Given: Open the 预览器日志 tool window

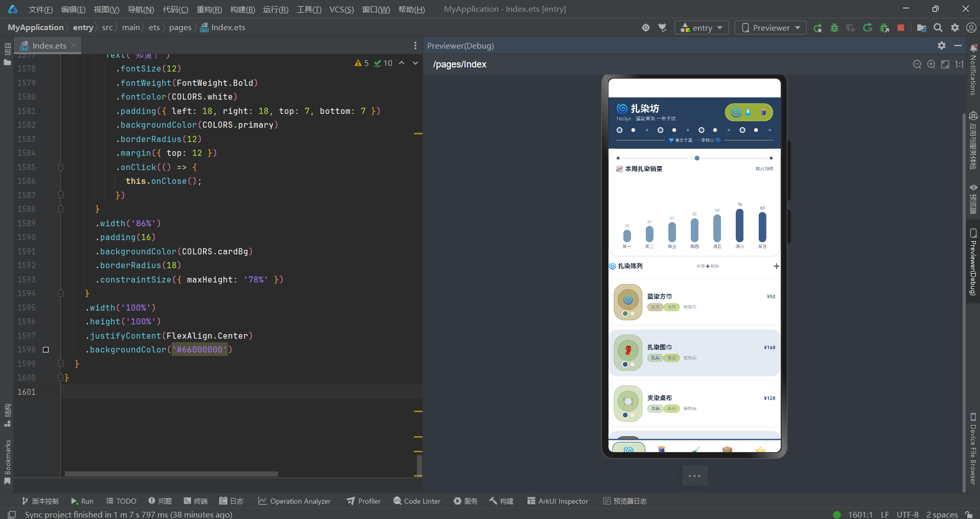Looking at the screenshot, I should [625, 501].
